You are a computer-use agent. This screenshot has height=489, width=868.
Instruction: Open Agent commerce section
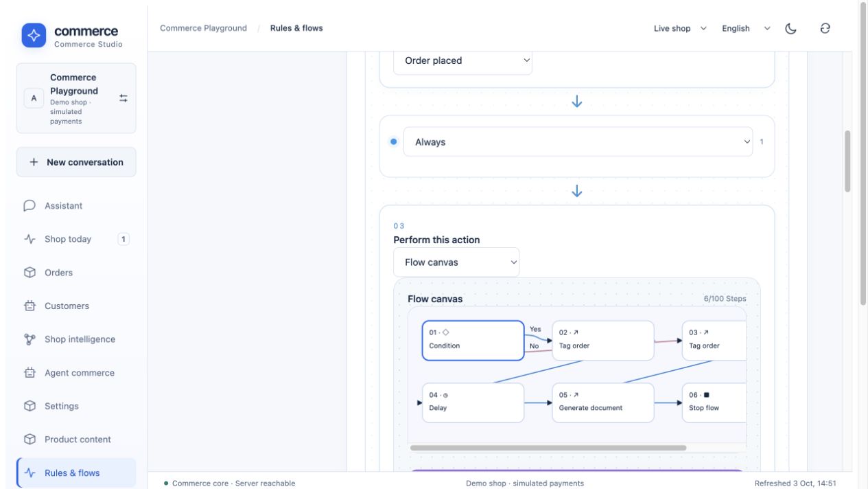click(76, 373)
